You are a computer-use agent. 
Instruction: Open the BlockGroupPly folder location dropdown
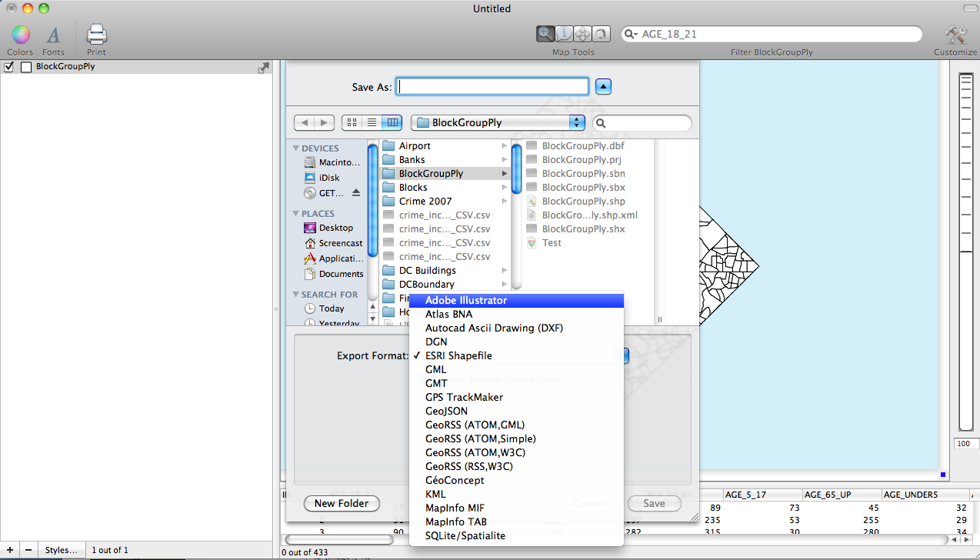498,122
